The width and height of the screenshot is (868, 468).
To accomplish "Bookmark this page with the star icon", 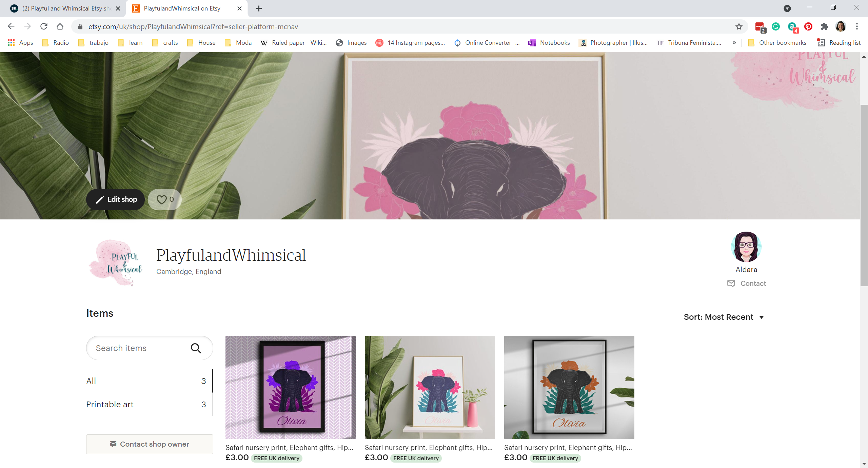I will 739,26.
